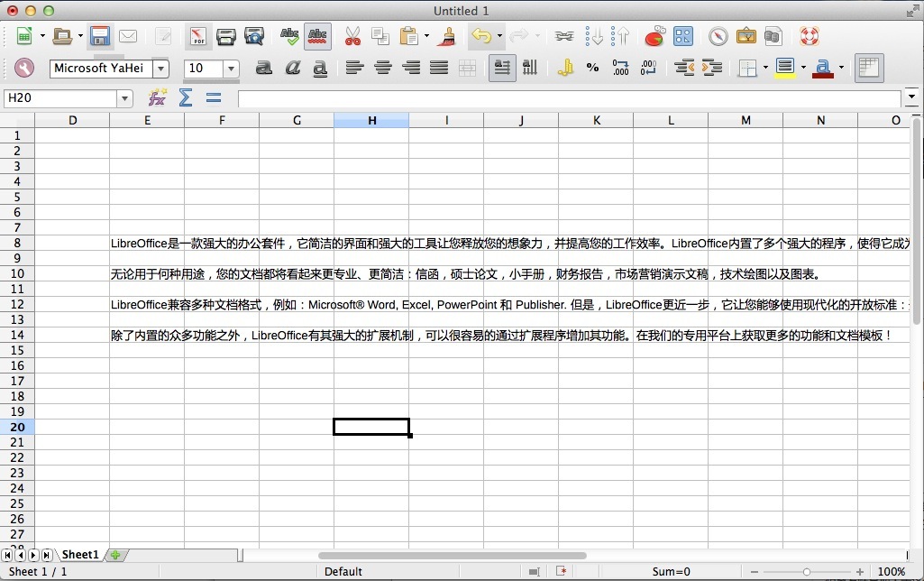Apply percent number format
This screenshot has height=581, width=924.
coord(593,68)
